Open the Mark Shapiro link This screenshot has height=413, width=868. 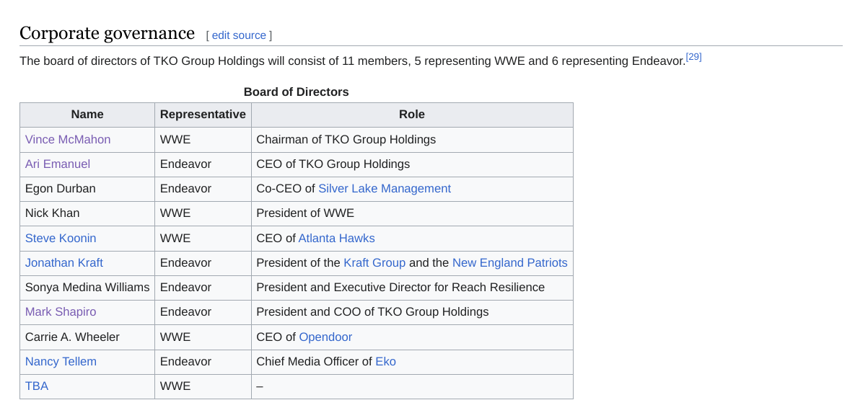click(61, 311)
